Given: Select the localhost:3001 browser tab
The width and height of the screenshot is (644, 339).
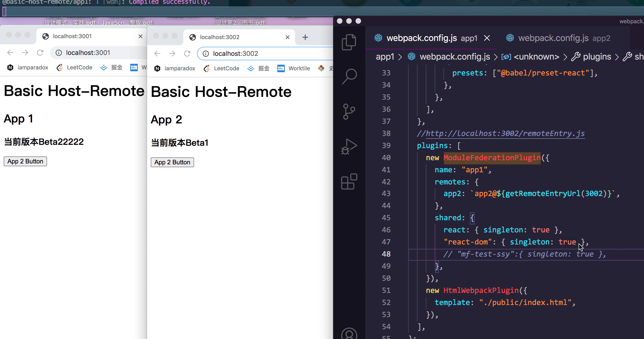Looking at the screenshot, I should coord(91,36).
